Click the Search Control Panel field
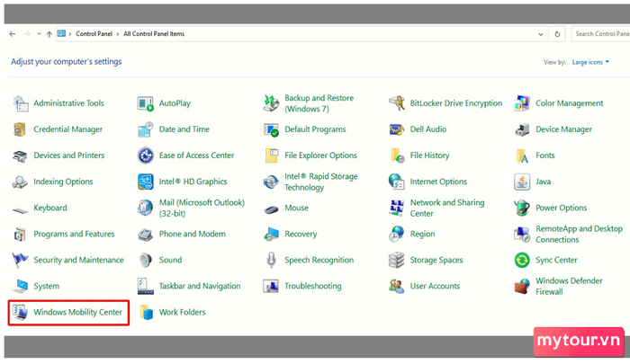 600,34
